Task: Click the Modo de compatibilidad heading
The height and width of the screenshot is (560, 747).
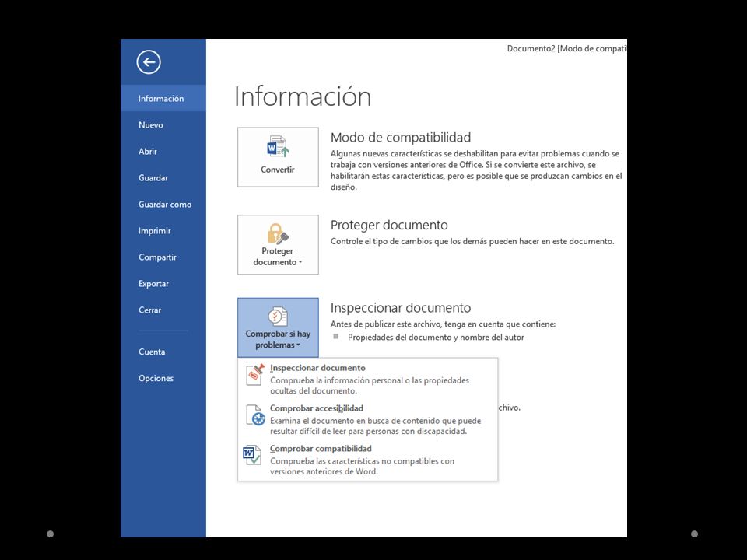Action: coord(401,138)
